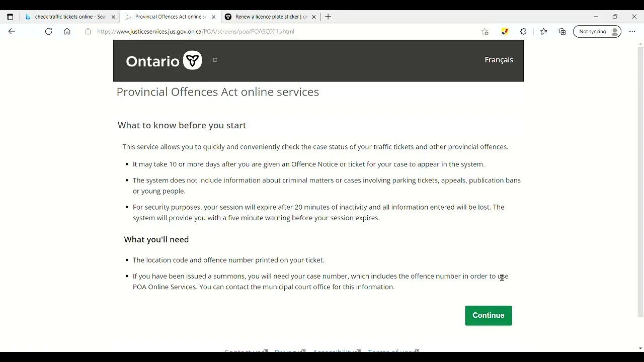Click the What to know before you start heading
The width and height of the screenshot is (644, 362).
coord(182,125)
